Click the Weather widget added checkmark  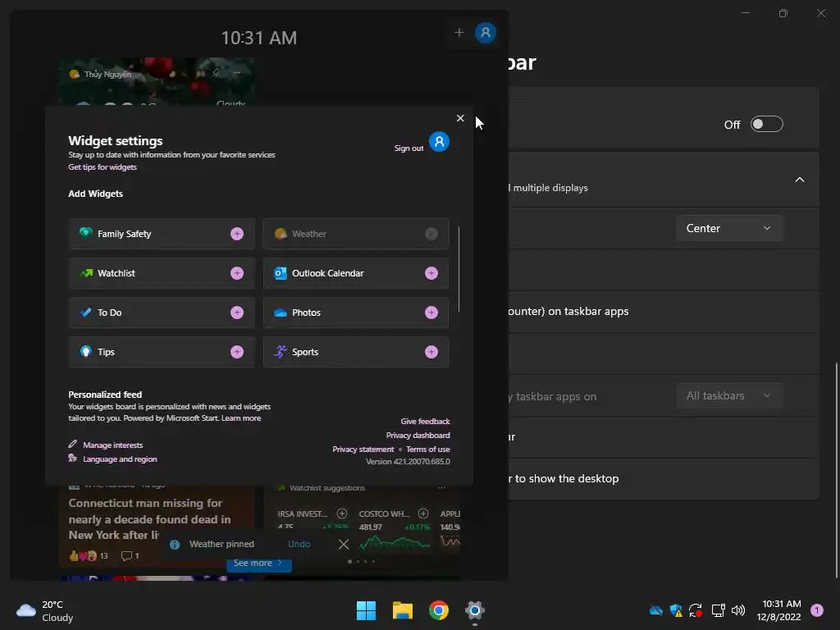[x=431, y=234]
